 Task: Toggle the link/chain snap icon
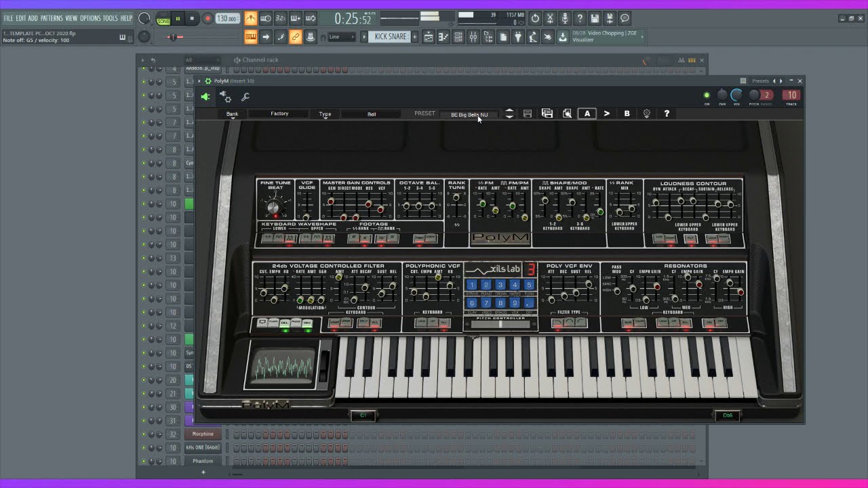pos(296,37)
